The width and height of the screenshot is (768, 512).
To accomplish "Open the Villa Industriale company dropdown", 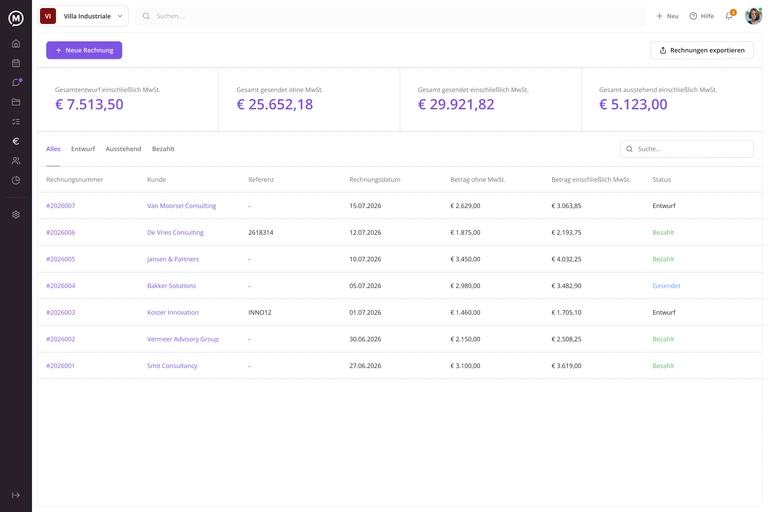I will (x=83, y=16).
